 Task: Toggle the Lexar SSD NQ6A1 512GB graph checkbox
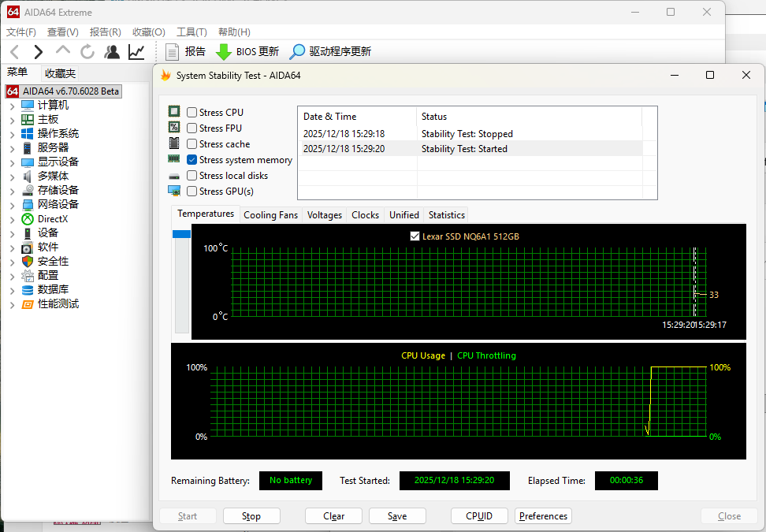(415, 236)
